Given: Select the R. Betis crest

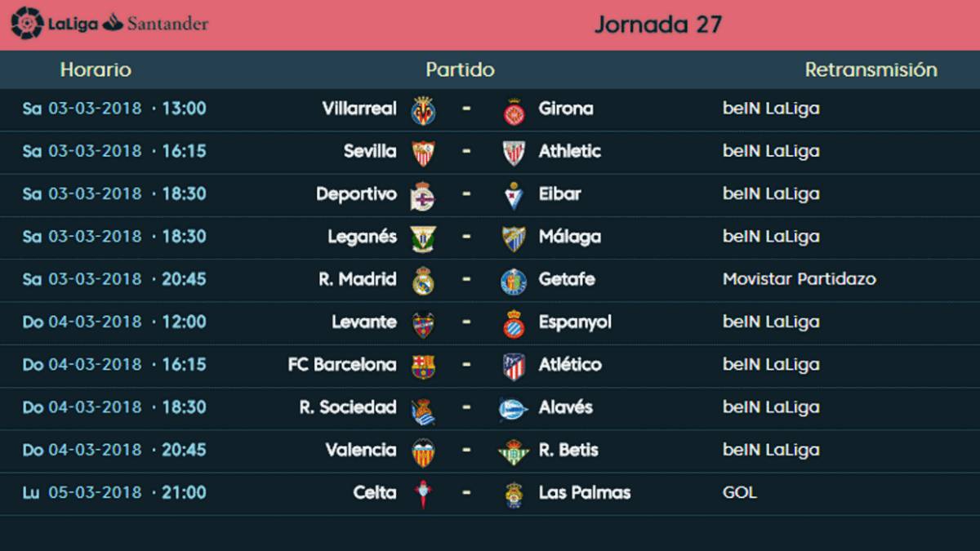Looking at the screenshot, I should click(514, 451).
